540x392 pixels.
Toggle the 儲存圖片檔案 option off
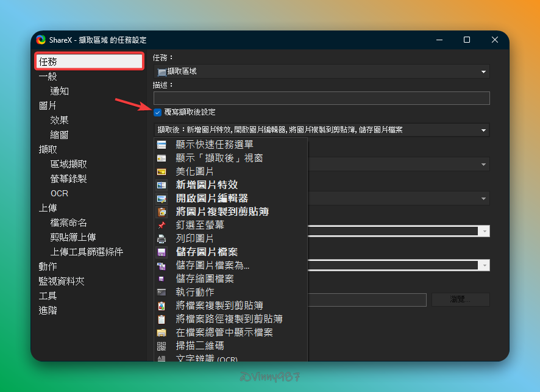[206, 252]
